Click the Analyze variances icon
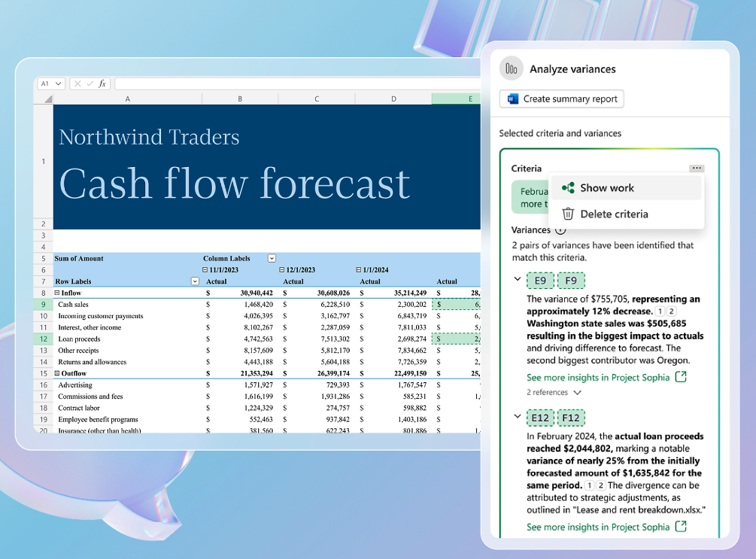Image resolution: width=756 pixels, height=559 pixels. coord(511,68)
